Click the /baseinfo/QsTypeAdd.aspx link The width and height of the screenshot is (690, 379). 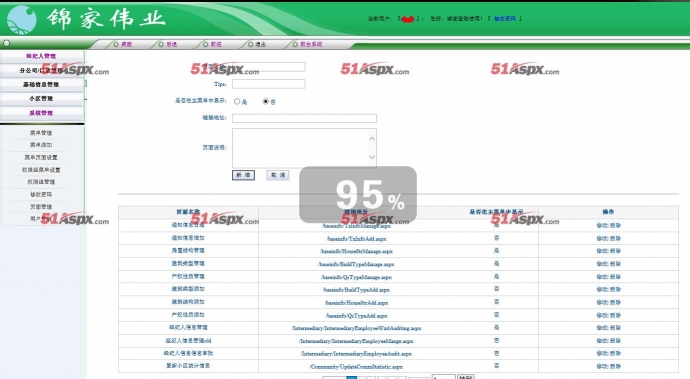click(x=356, y=316)
